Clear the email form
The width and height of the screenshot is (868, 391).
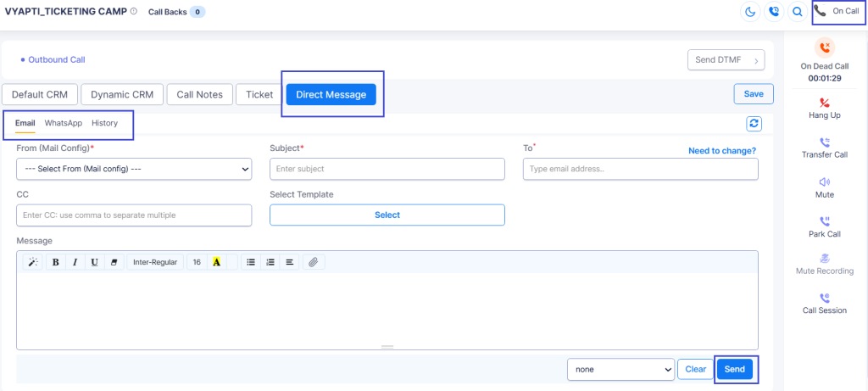point(695,370)
